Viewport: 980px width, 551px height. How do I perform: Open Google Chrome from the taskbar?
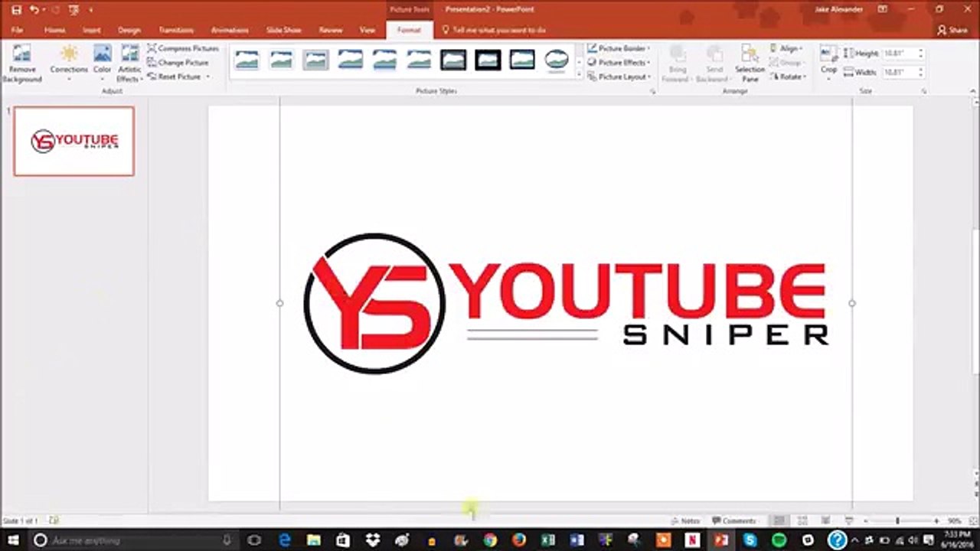click(490, 540)
